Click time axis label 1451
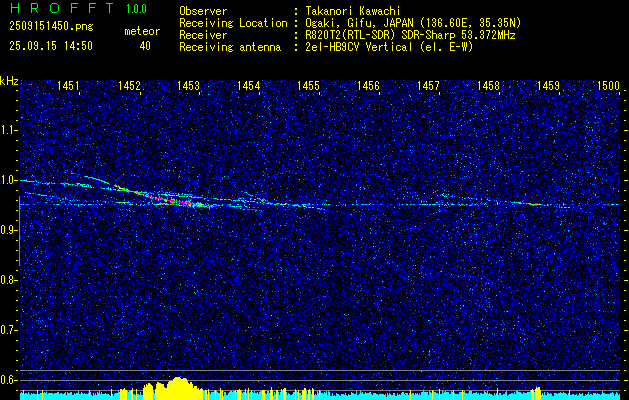The width and height of the screenshot is (629, 400). click(68, 85)
